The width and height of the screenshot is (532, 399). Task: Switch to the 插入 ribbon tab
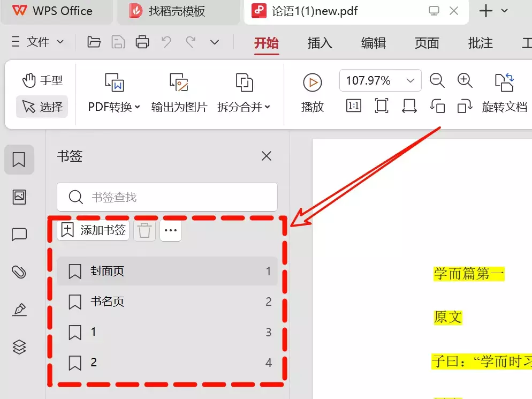(x=320, y=44)
